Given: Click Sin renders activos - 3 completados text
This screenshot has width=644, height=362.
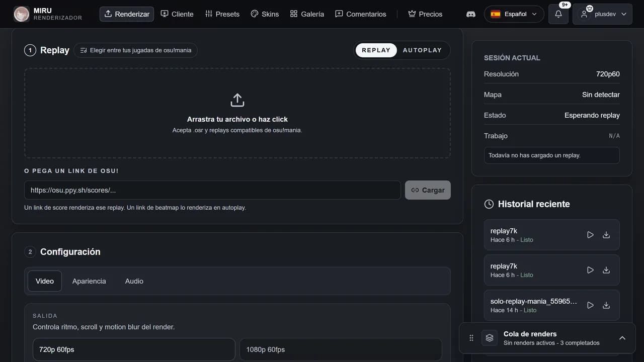Looking at the screenshot, I should click(551, 343).
